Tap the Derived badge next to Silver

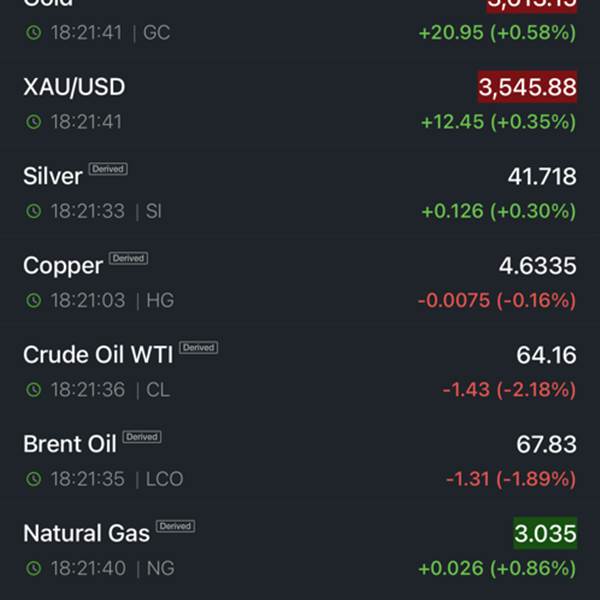click(108, 169)
